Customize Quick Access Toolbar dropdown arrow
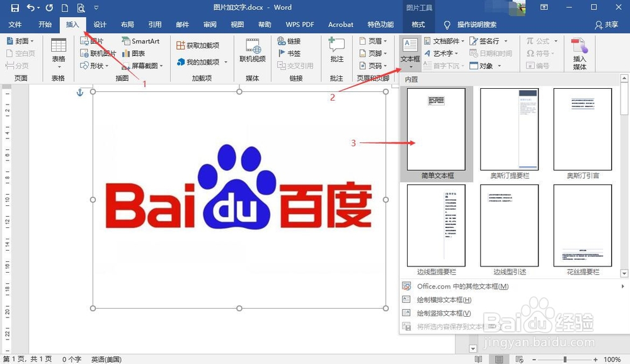Image resolution: width=630 pixels, height=364 pixels. tap(96, 8)
